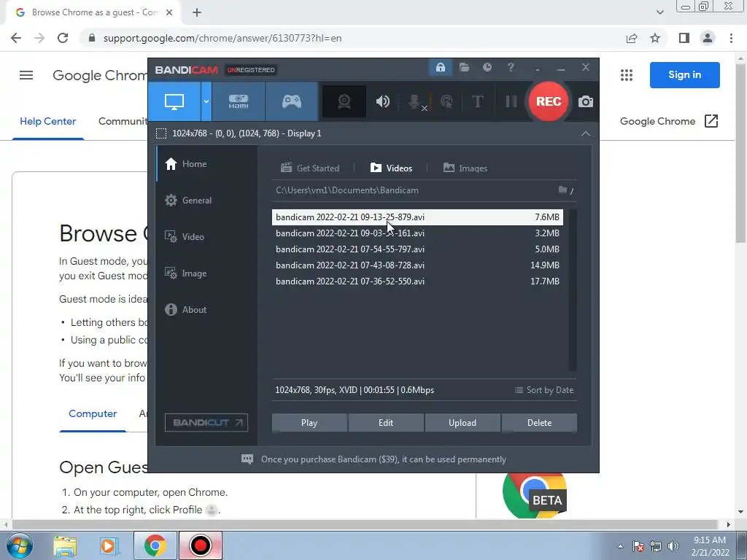747x560 pixels.
Task: Select bandicam 2022-02-21 07-54-55-797.avi
Action: click(417, 249)
